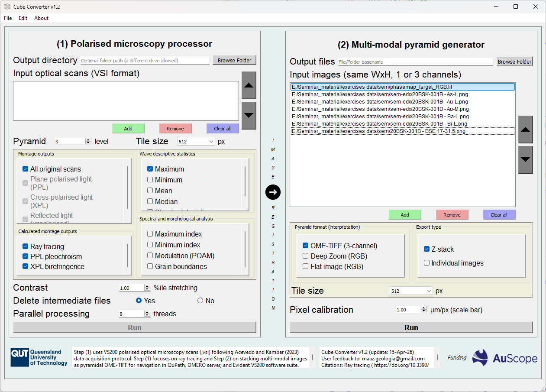This screenshot has height=392, width=546.
Task: Open the File menu
Action: tap(8, 18)
